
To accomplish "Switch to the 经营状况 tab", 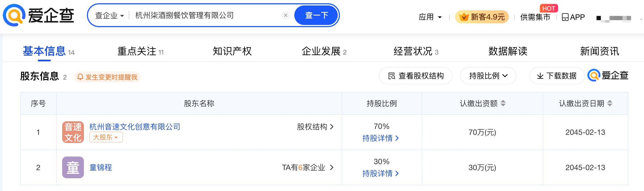I will [x=416, y=51].
